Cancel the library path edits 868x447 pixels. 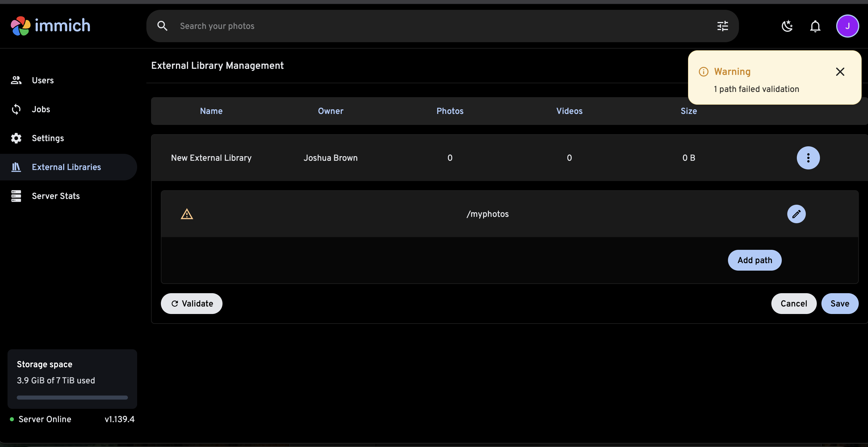(x=793, y=304)
